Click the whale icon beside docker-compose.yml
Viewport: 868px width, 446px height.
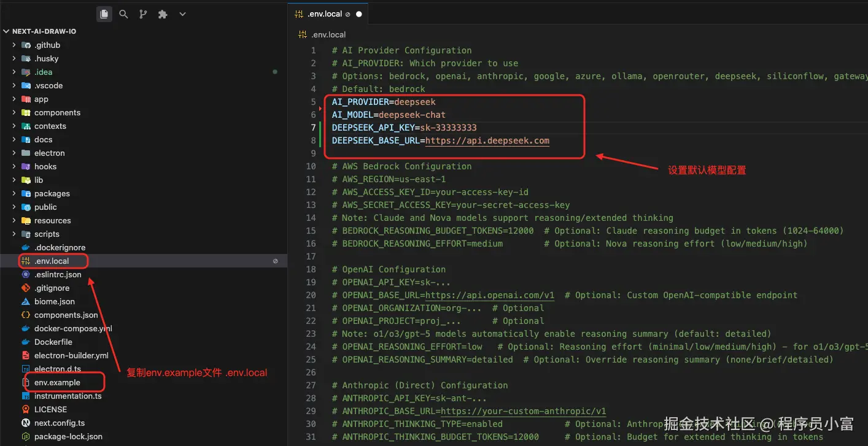point(26,328)
